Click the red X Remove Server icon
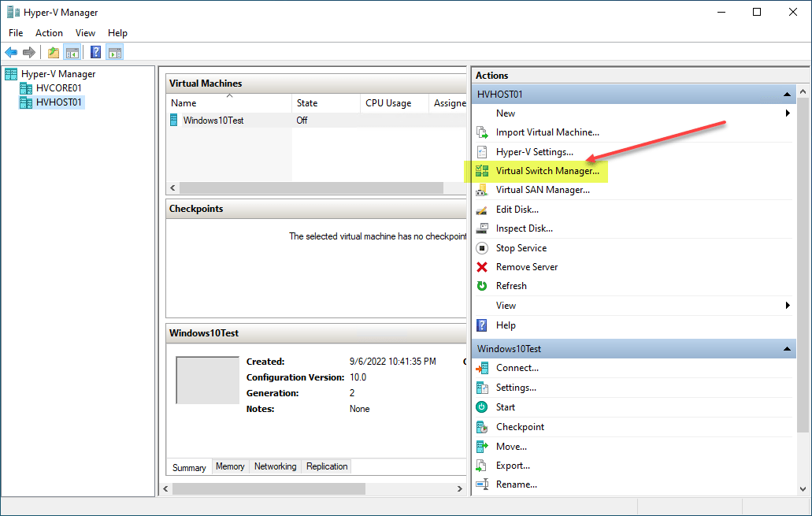This screenshot has height=516, width=812. pos(481,267)
